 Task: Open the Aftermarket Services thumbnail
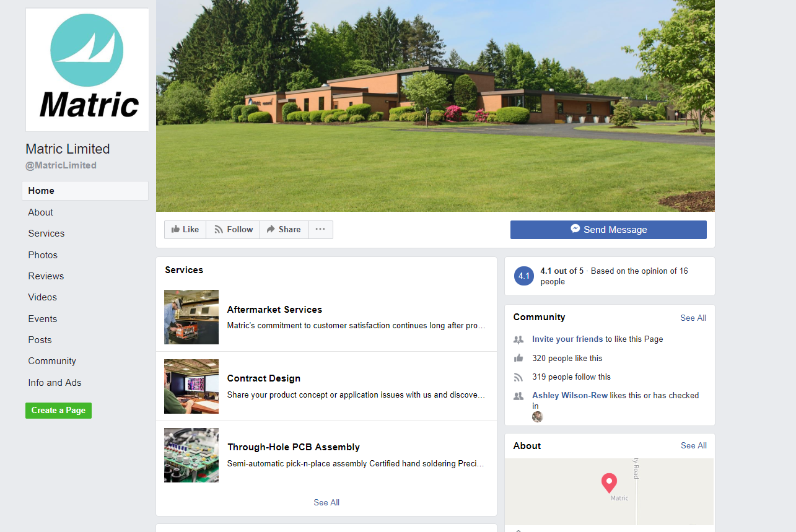tap(191, 317)
